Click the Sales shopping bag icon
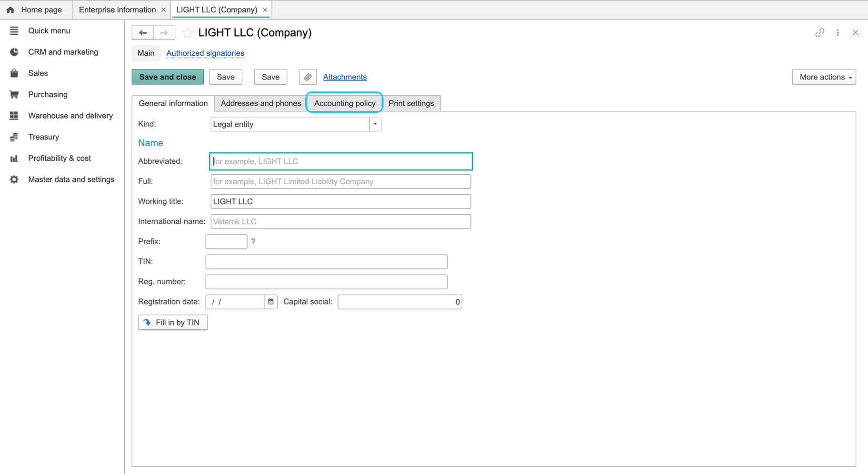This screenshot has height=474, width=868. point(14,73)
